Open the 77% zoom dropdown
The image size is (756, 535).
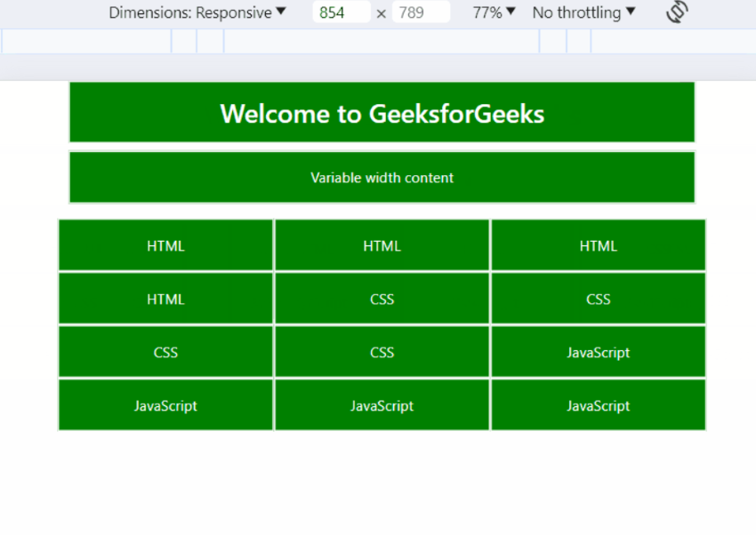pos(494,12)
